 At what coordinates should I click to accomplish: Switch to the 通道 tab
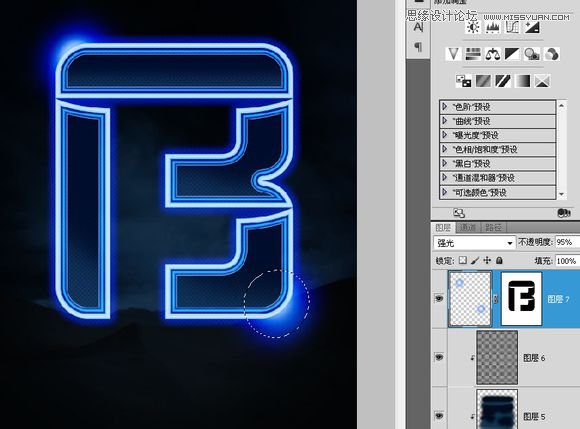468,227
